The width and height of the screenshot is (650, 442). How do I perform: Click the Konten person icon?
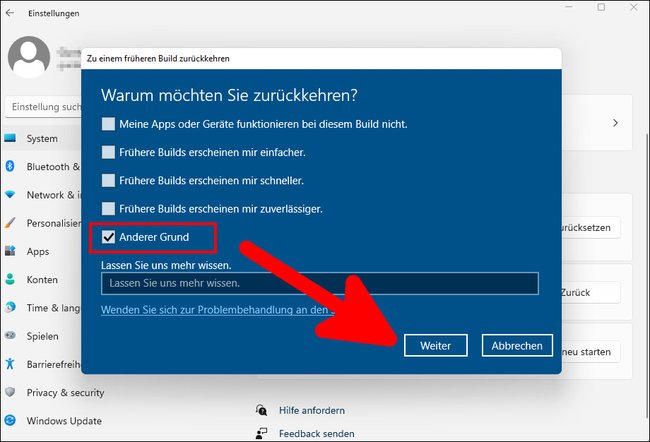click(x=10, y=279)
